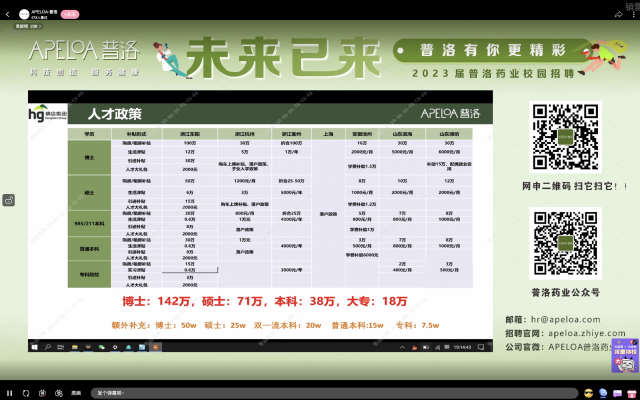Viewport: 640px width, 400px height.
Task: Click the 普洛药业公众号 QR code
Action: (565, 243)
